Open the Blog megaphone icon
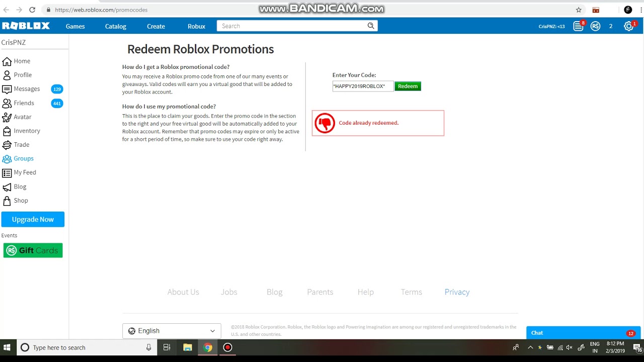The image size is (644, 362). coord(7,187)
